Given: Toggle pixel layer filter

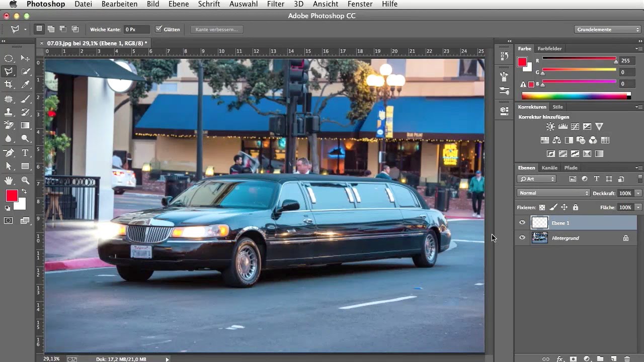Looking at the screenshot, I should (573, 179).
